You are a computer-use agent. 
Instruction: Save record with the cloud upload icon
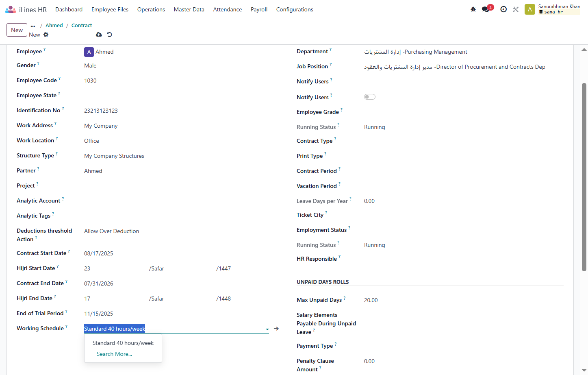pos(99,35)
